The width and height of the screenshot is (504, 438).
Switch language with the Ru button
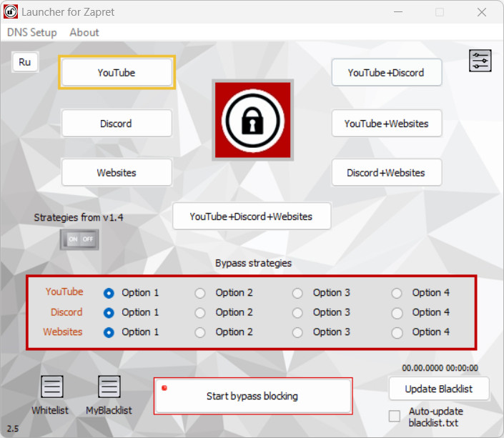[x=25, y=61]
